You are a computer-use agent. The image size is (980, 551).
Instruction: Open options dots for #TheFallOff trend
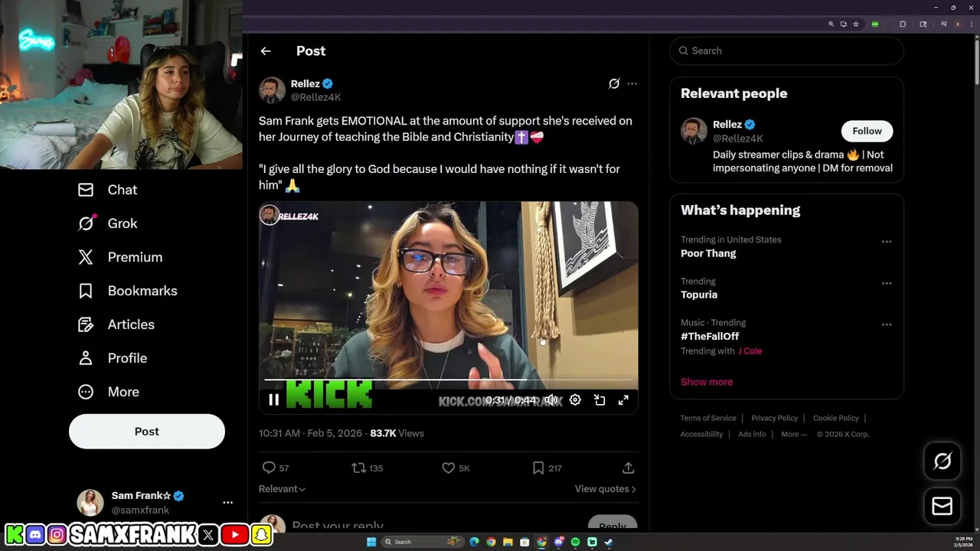(887, 324)
